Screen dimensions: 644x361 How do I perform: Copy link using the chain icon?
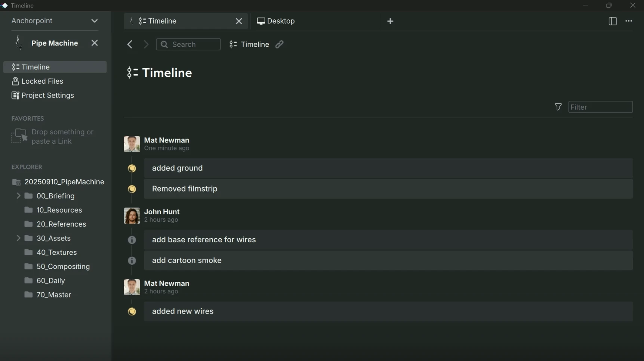point(279,44)
